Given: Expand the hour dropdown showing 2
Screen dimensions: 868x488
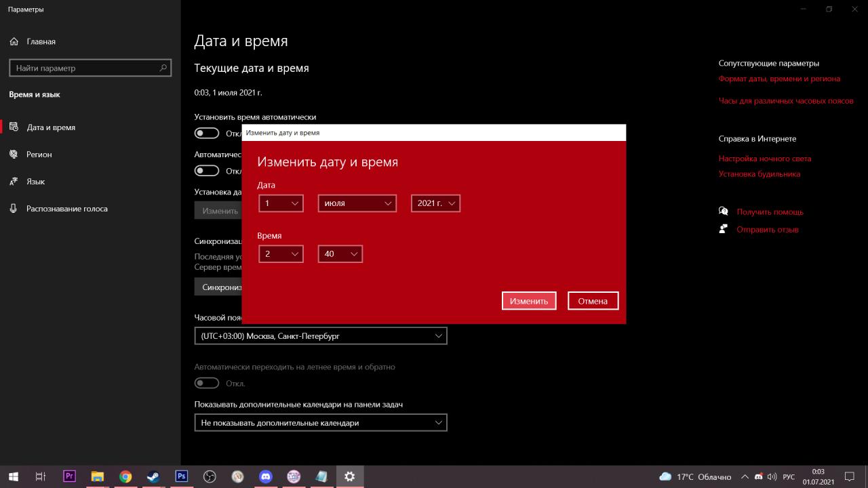Looking at the screenshot, I should click(281, 254).
